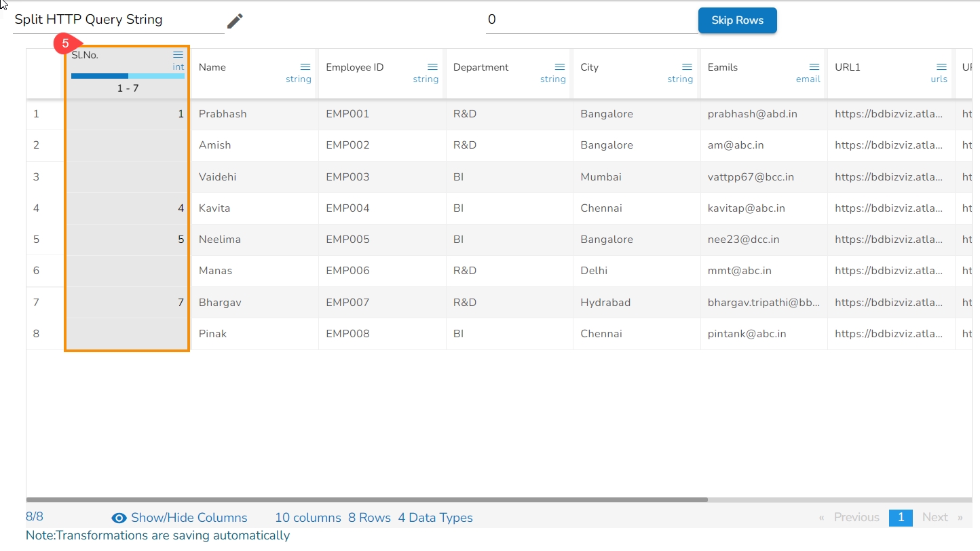Open the URL1 column menu icon
980x551 pixels.
(x=941, y=67)
